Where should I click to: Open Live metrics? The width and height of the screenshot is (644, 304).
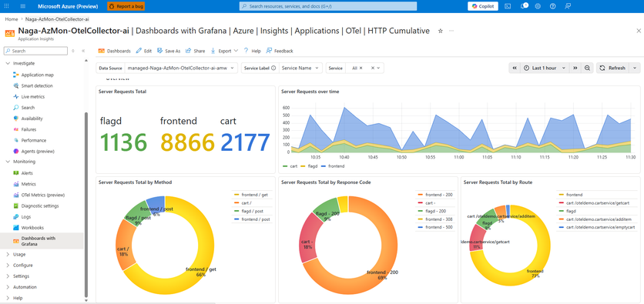(x=33, y=97)
